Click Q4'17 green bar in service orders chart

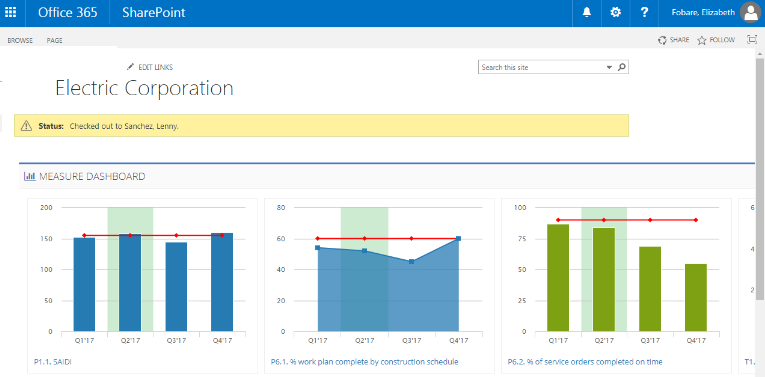tap(696, 298)
